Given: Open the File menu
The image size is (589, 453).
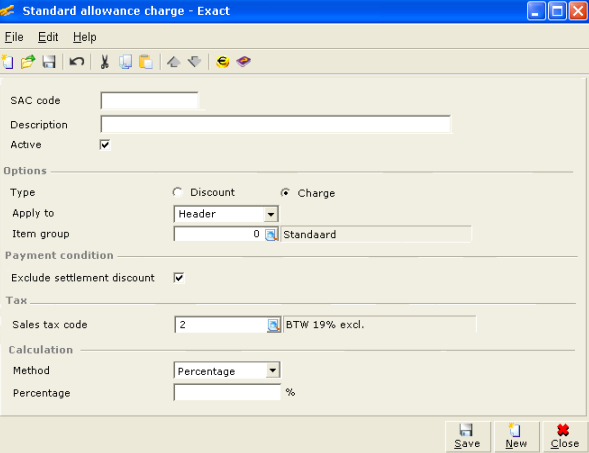Looking at the screenshot, I should point(14,37).
